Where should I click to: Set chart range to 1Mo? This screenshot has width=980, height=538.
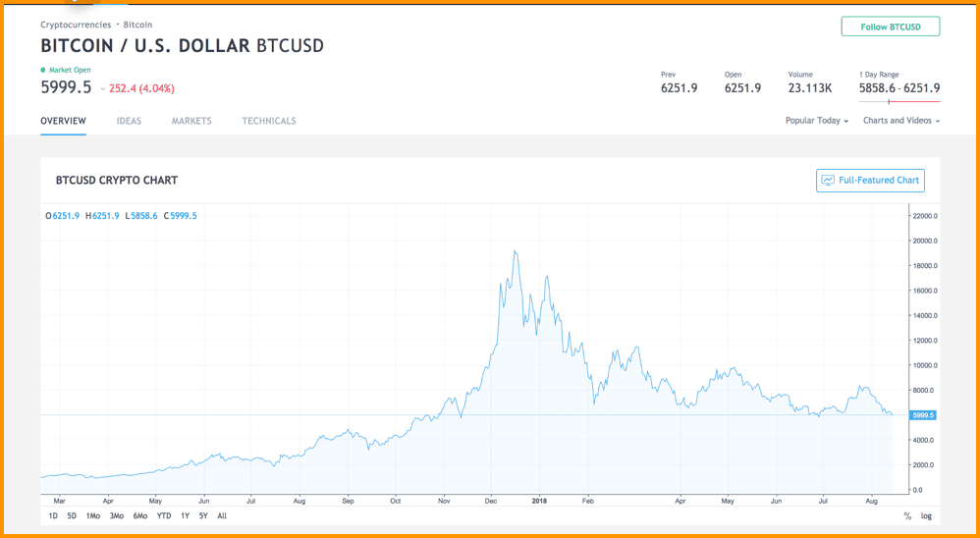[93, 516]
